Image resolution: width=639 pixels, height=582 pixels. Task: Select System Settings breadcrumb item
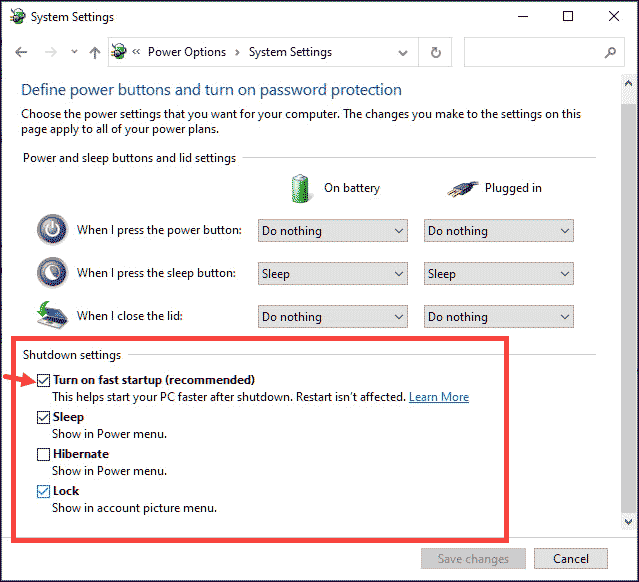(290, 52)
